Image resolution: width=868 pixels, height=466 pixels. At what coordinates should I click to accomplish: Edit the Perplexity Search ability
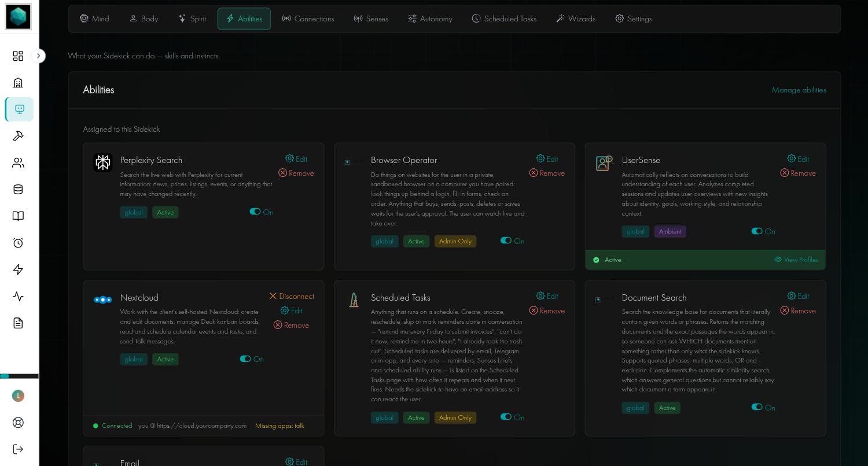[x=296, y=159]
